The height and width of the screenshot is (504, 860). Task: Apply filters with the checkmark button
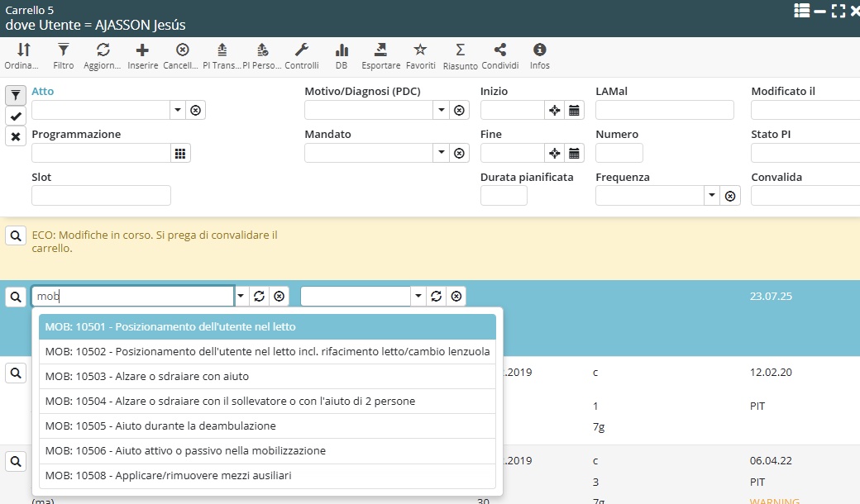pos(16,116)
